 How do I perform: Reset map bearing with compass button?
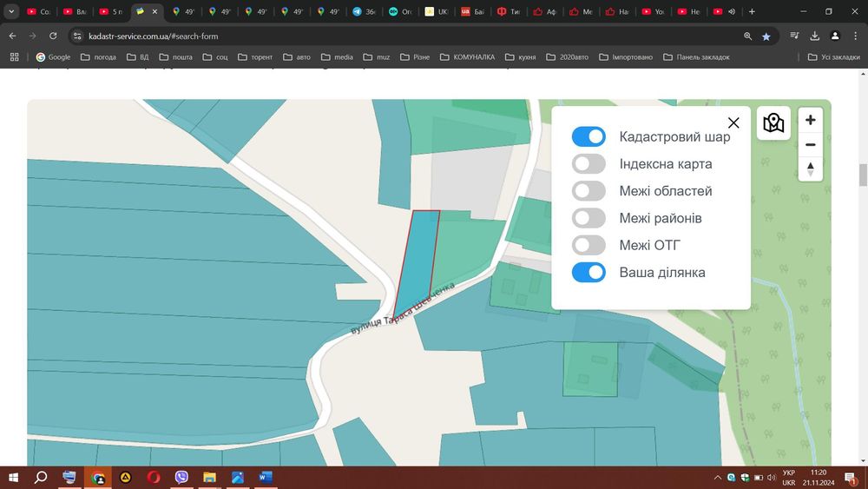click(810, 169)
